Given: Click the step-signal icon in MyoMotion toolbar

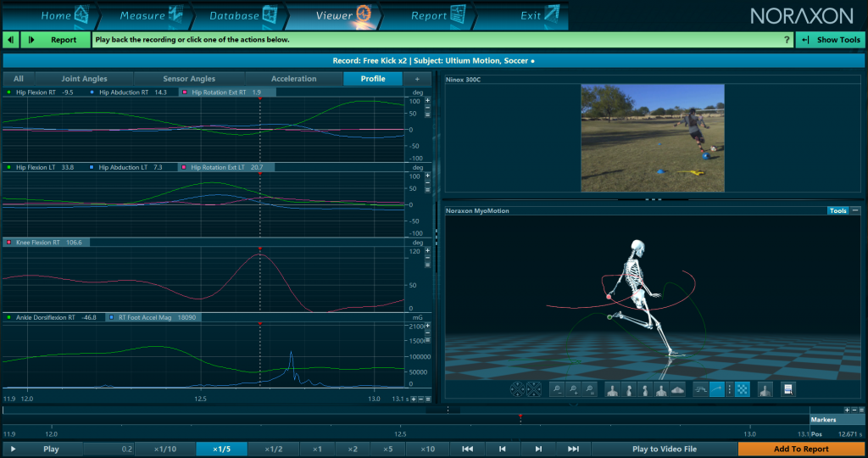Looking at the screenshot, I should (x=700, y=389).
